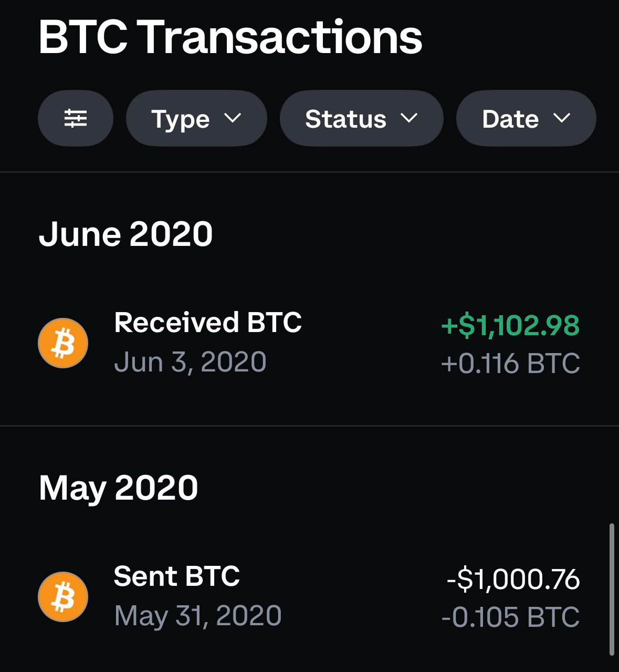This screenshot has height=672, width=619.
Task: Expand the Type filter chevron
Action: coord(233,119)
